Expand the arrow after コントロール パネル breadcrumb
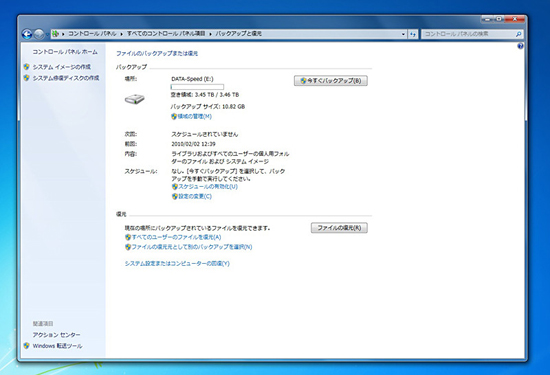The height and width of the screenshot is (375, 550). tap(122, 34)
